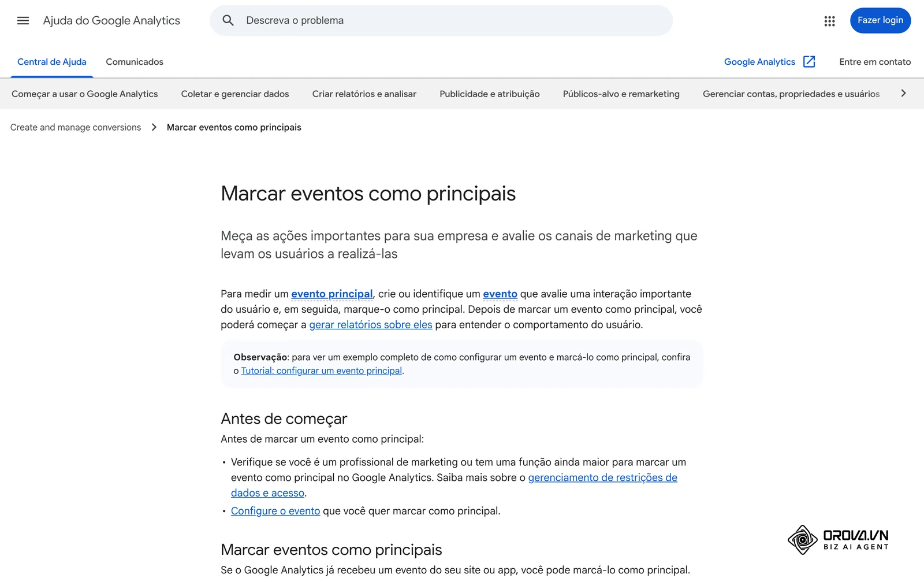
Task: Switch to the Central de Ajuda tab
Action: [x=52, y=62]
